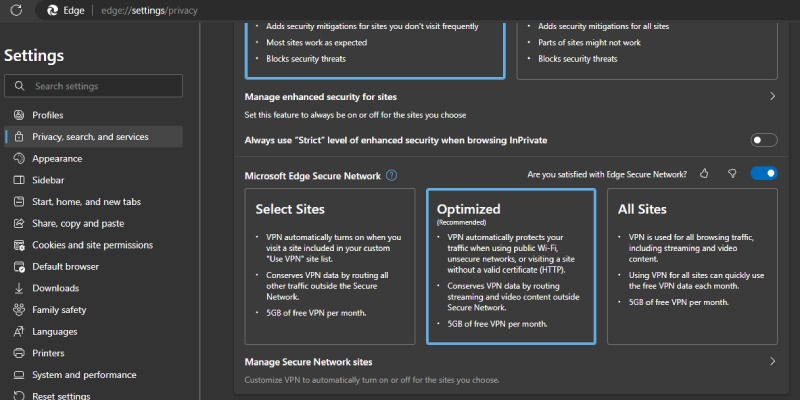The width and height of the screenshot is (800, 400).
Task: Click the Start, home, new tabs icon
Action: [19, 202]
